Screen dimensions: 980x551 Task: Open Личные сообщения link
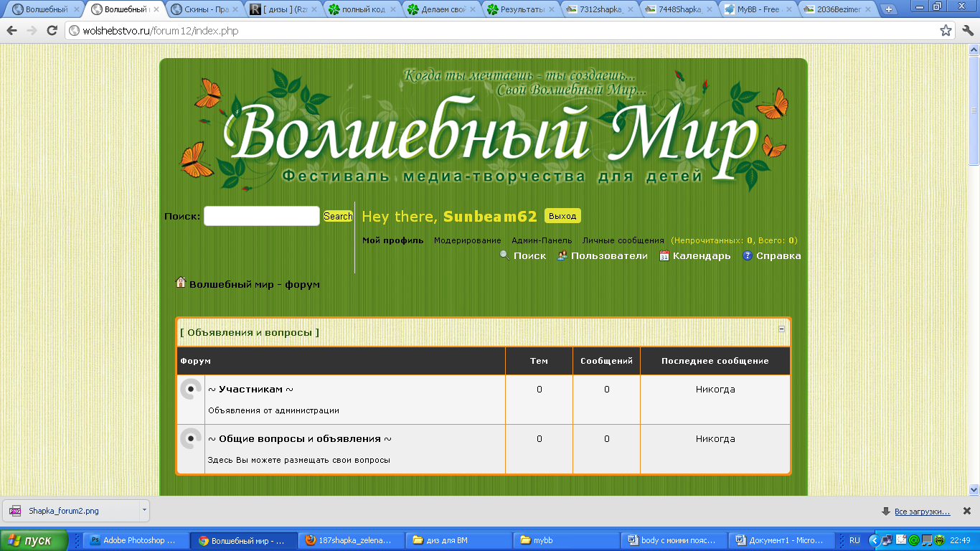coord(623,240)
